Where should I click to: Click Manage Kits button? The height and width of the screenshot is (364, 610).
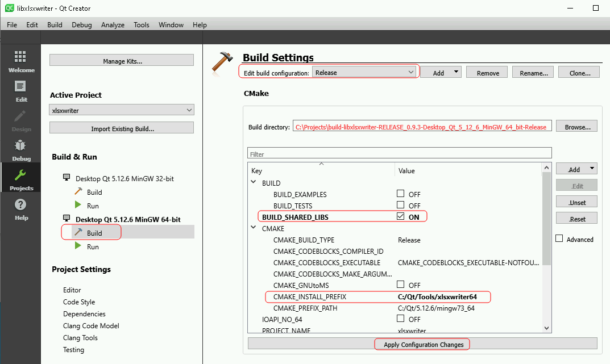(x=122, y=60)
